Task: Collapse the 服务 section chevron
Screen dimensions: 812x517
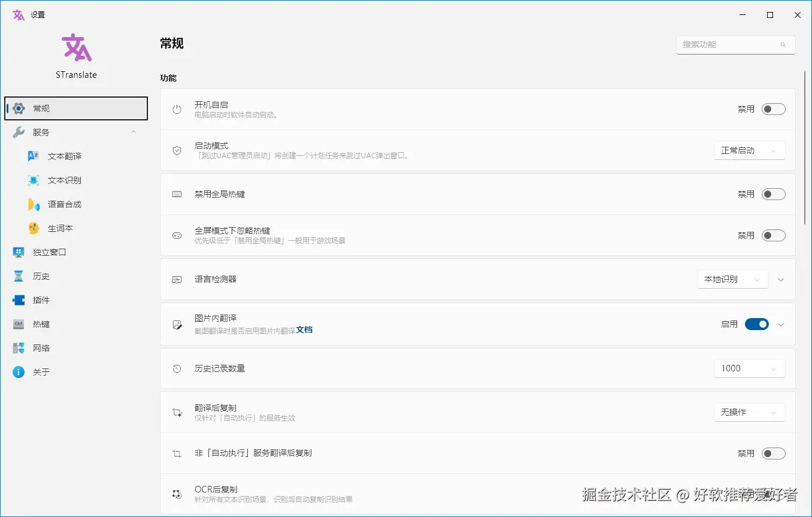Action: tap(134, 132)
